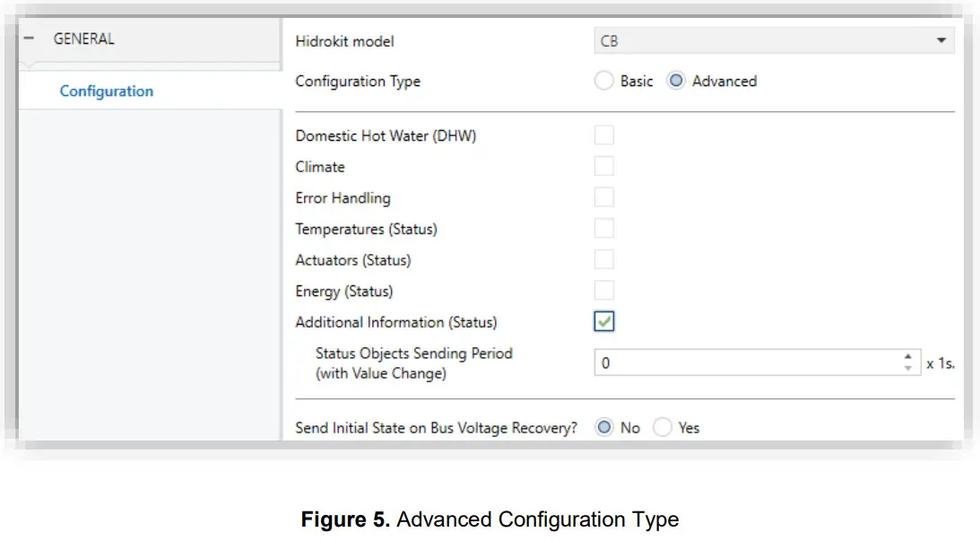This screenshot has height=541, width=980.
Task: Open the Hidrokit model dropdown
Action: coord(772,41)
